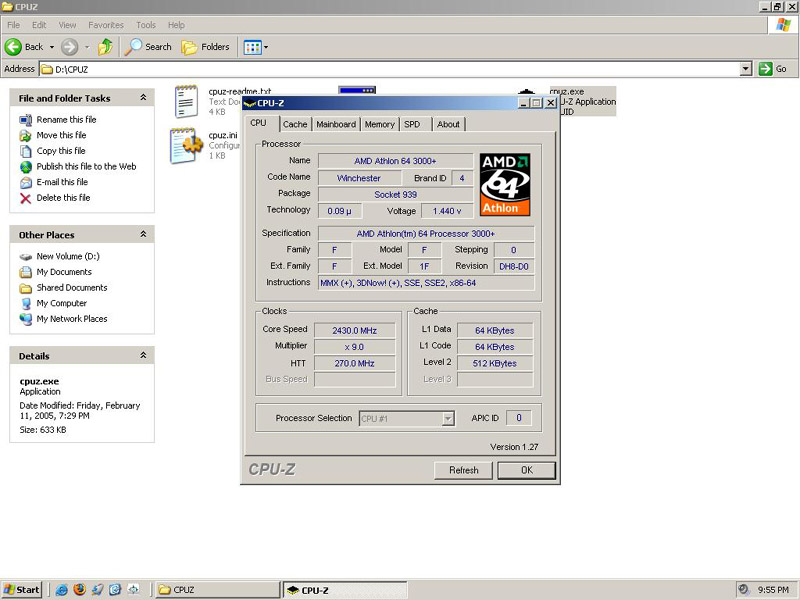Image resolution: width=800 pixels, height=600 pixels.
Task: Click the Refresh button in CPU-Z
Action: pyautogui.click(x=463, y=470)
